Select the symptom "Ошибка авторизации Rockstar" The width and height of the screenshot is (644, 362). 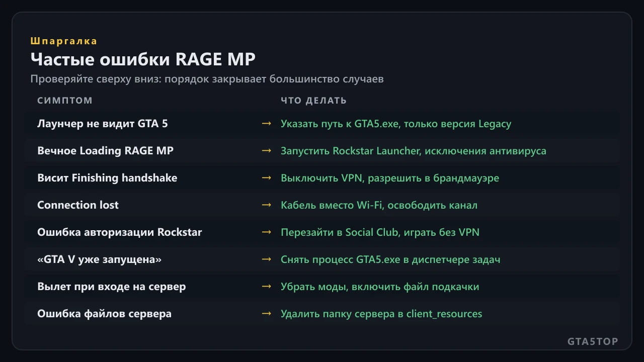120,232
